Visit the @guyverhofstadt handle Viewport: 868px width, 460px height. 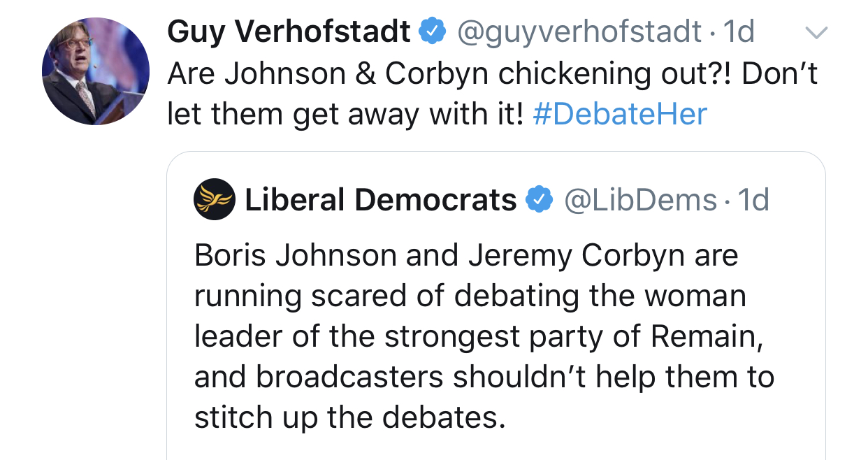tap(579, 31)
